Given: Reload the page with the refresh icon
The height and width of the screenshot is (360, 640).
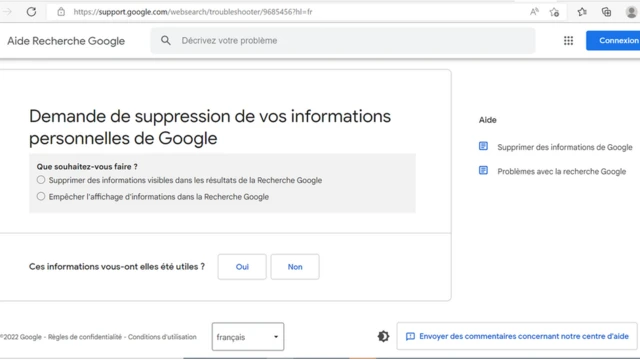Looking at the screenshot, I should tap(31, 12).
